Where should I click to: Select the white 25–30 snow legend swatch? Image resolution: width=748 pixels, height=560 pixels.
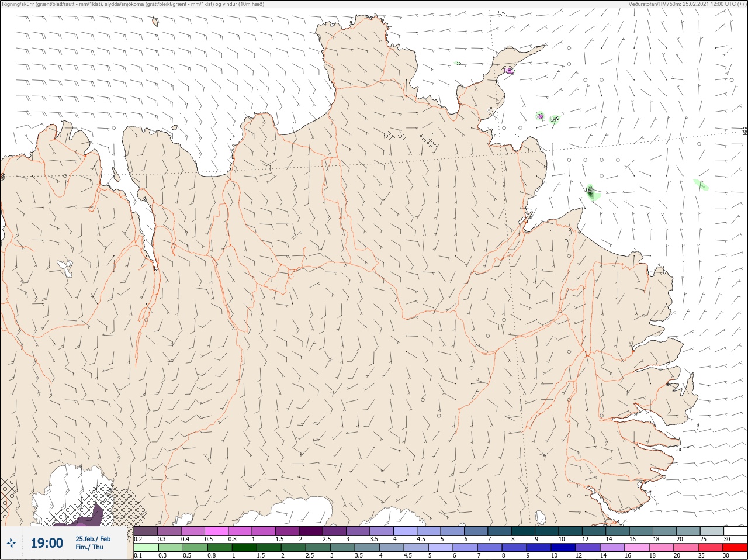[735, 531]
